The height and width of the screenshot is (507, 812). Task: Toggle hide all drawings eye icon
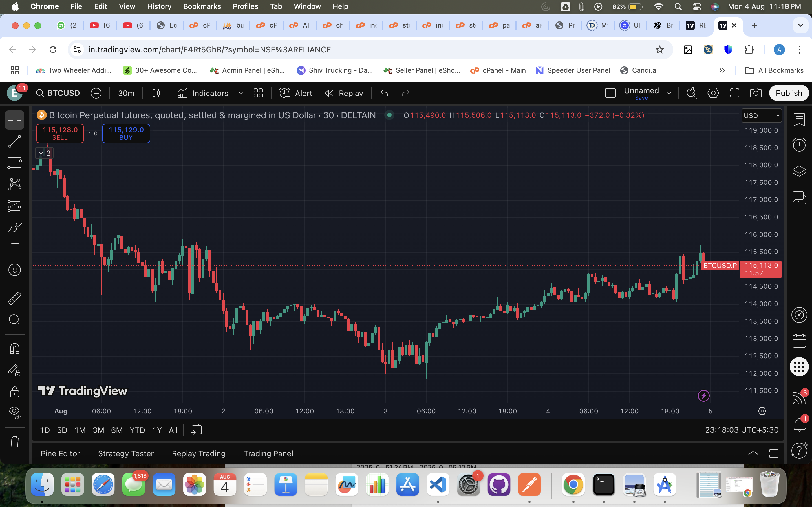[14, 412]
